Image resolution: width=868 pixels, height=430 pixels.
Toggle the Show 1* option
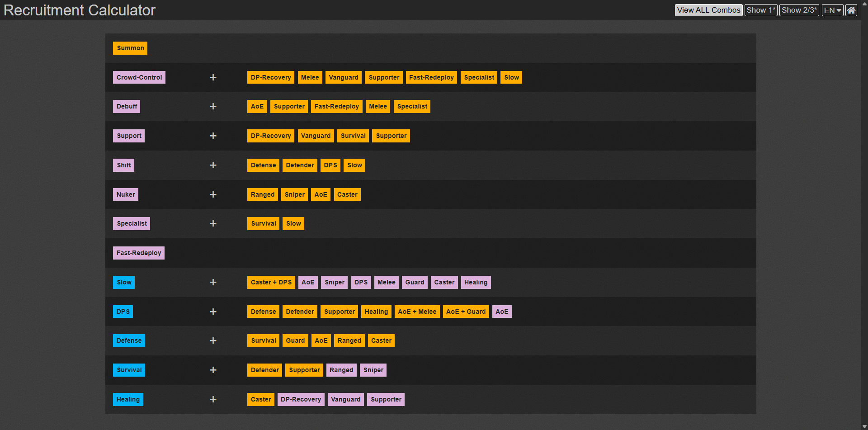coord(761,10)
